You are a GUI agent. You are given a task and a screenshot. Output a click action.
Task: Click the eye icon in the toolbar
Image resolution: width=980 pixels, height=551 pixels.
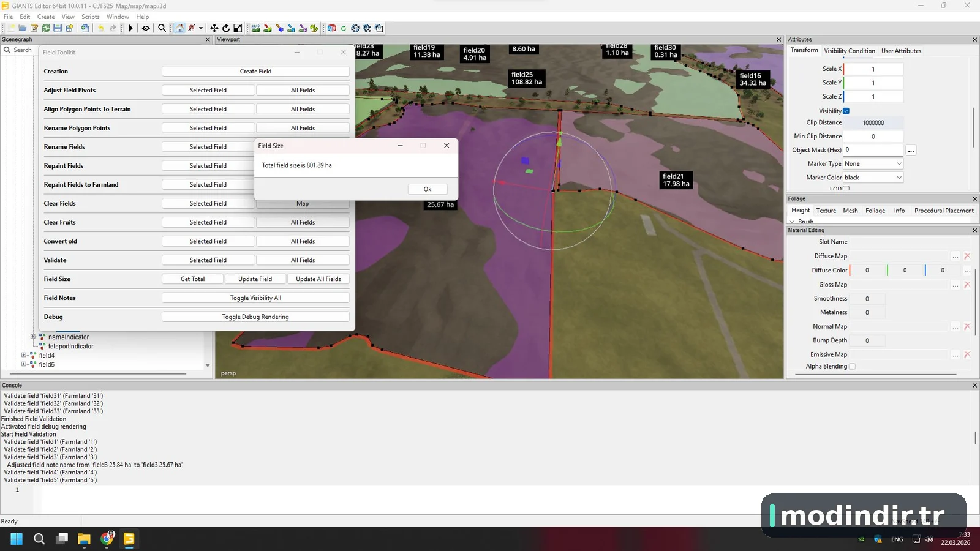pyautogui.click(x=146, y=28)
